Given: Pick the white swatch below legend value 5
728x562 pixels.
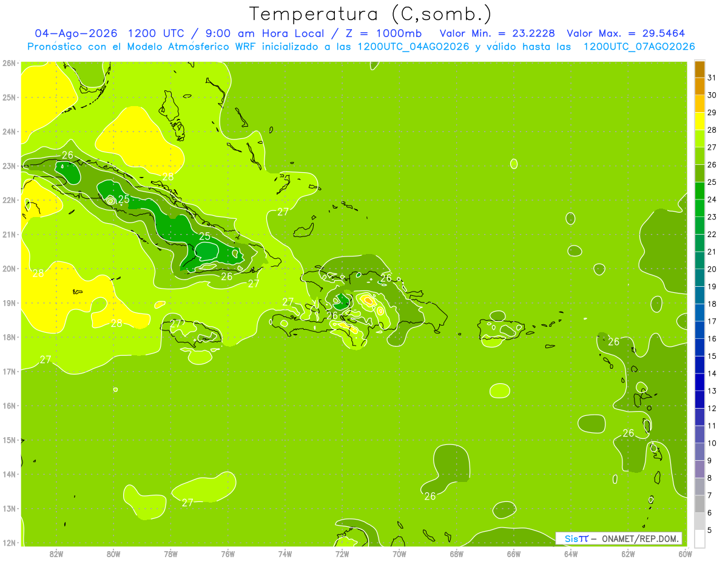Looking at the screenshot, I should [x=699, y=538].
